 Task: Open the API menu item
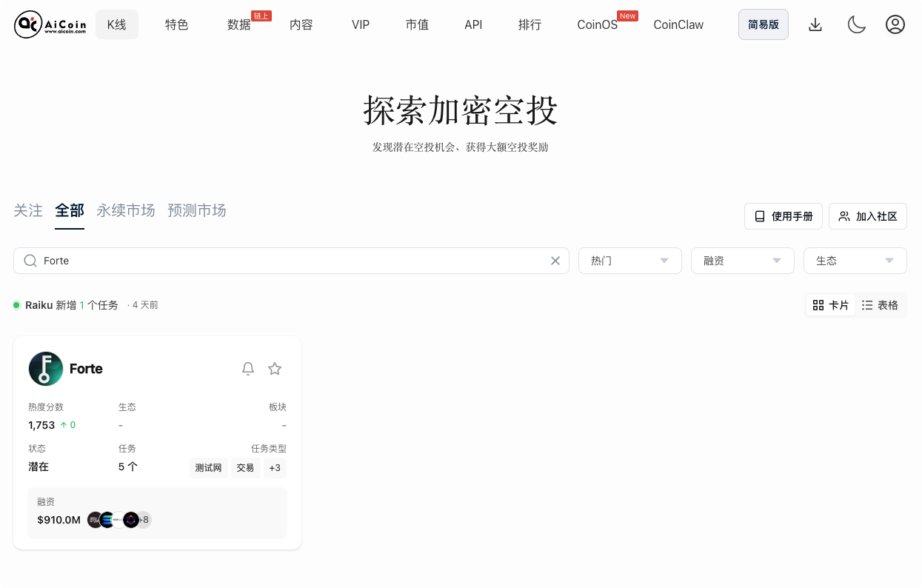tap(473, 24)
